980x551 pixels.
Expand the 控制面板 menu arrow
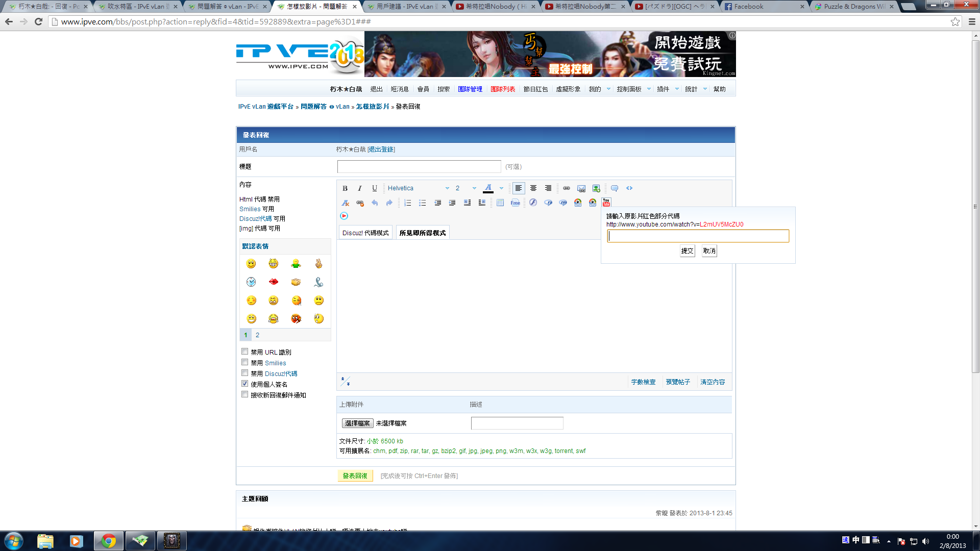pyautogui.click(x=649, y=89)
